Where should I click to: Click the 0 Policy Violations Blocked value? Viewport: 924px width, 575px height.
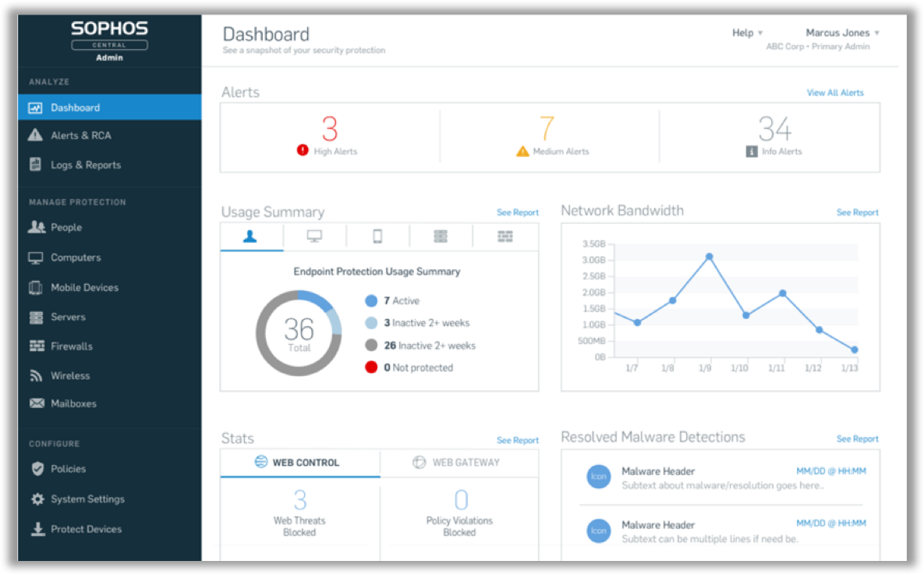(x=461, y=500)
